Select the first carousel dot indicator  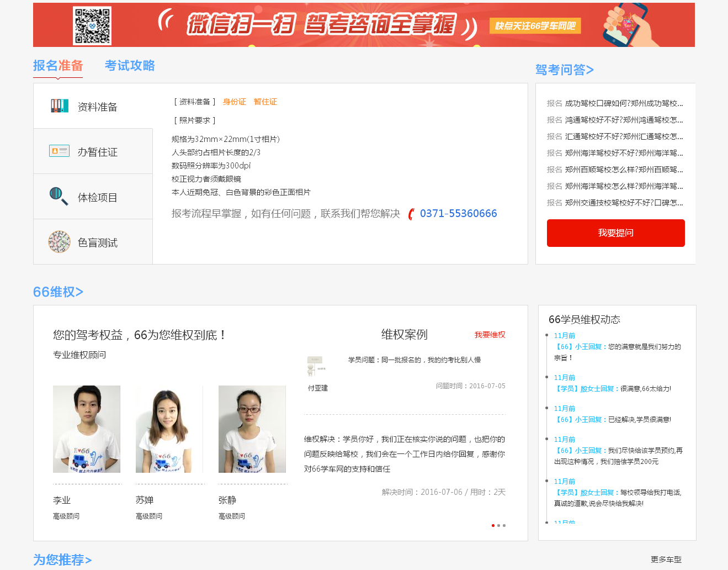[493, 526]
